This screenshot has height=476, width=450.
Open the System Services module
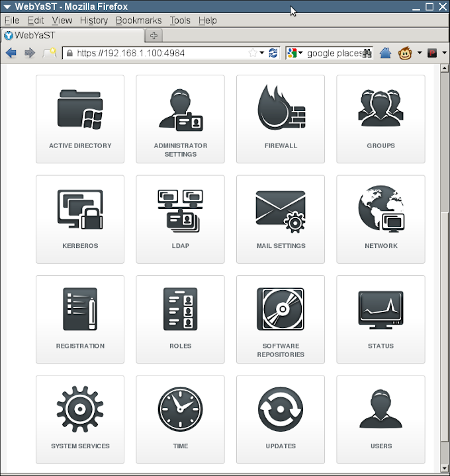(80, 420)
